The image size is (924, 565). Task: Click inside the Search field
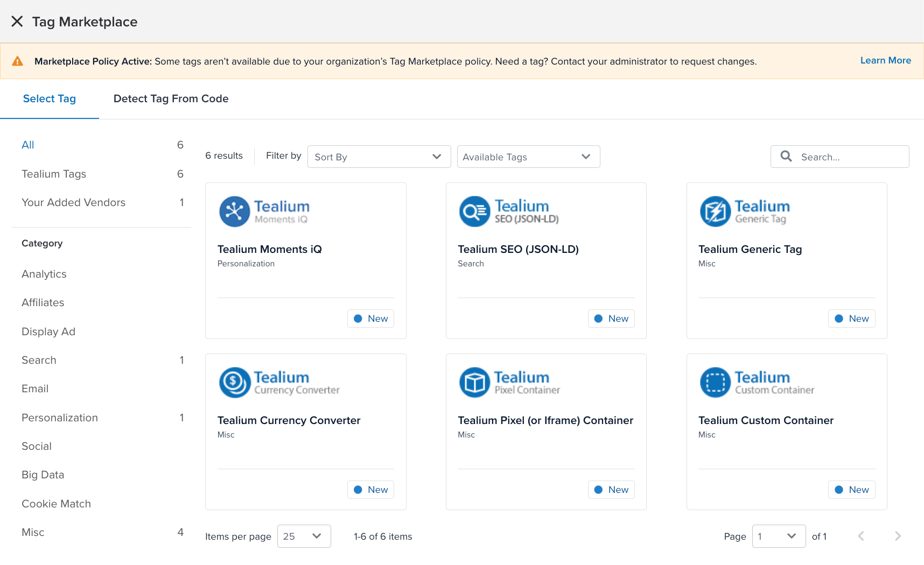point(840,157)
